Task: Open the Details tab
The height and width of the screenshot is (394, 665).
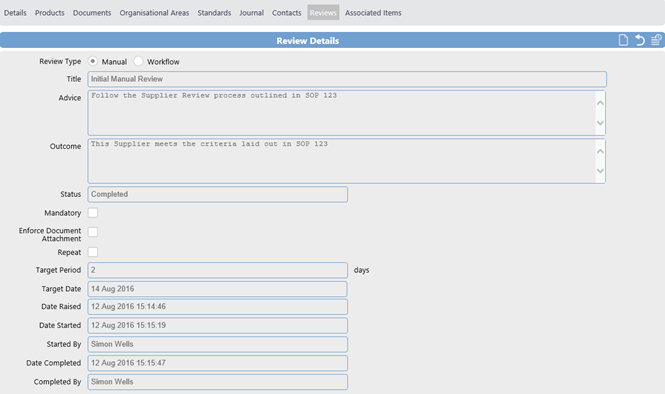Action: click(x=15, y=13)
